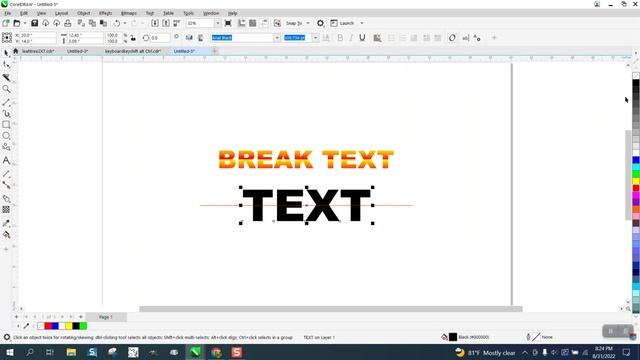
Task: Click the Page 1 tab
Action: pyautogui.click(x=106, y=317)
